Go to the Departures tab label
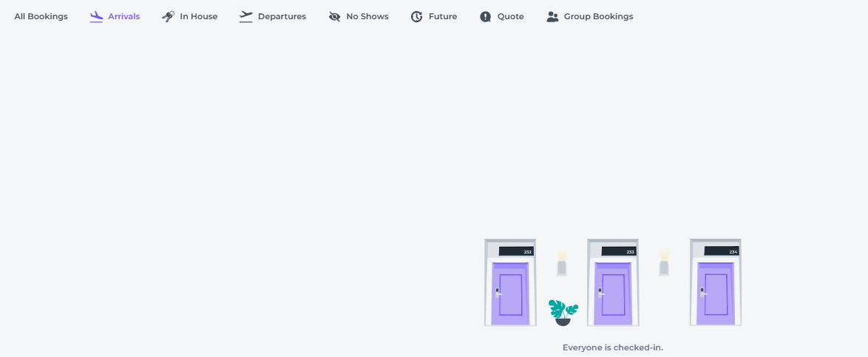868x357 pixels. (x=282, y=16)
